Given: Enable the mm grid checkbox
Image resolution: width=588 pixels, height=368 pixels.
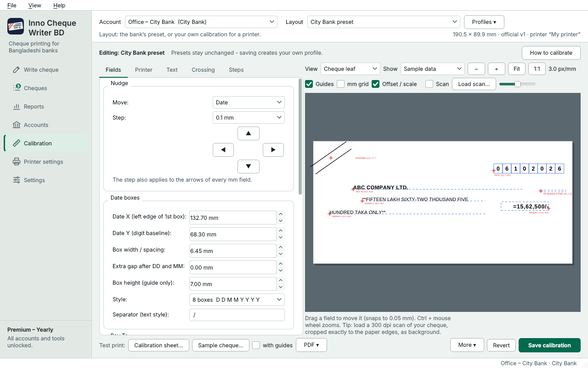Looking at the screenshot, I should tap(340, 84).
